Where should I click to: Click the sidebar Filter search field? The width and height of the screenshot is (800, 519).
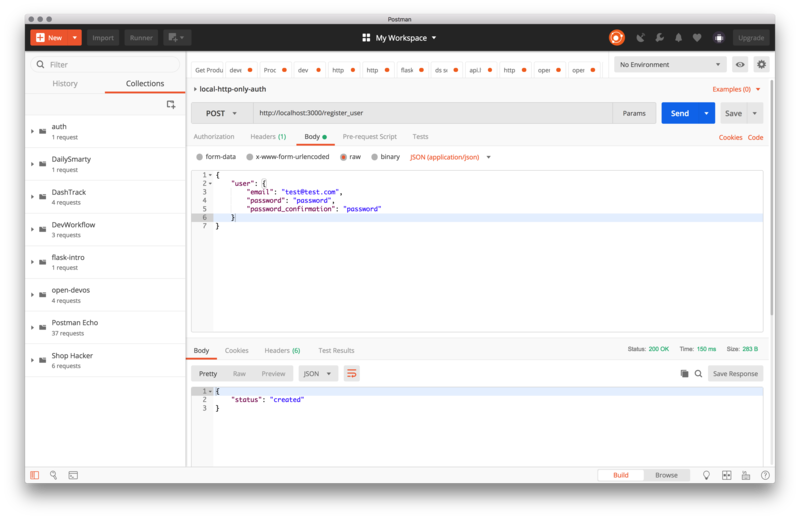(x=106, y=65)
